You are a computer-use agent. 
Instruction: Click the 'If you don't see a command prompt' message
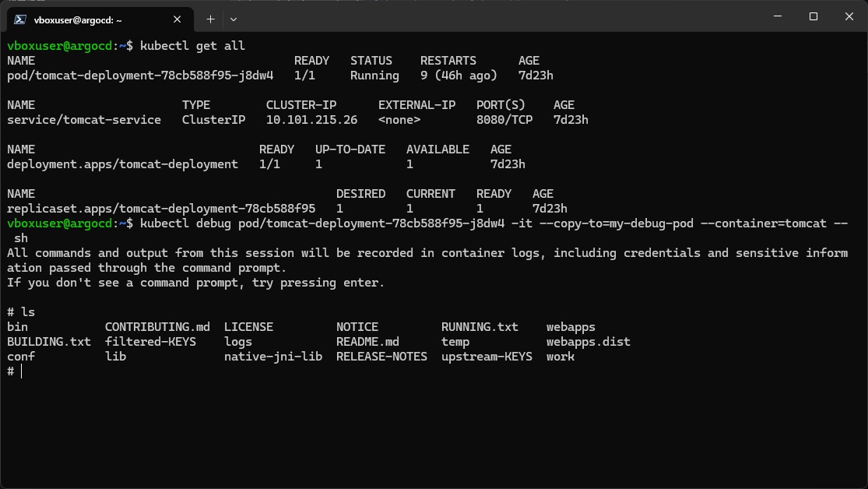click(195, 283)
